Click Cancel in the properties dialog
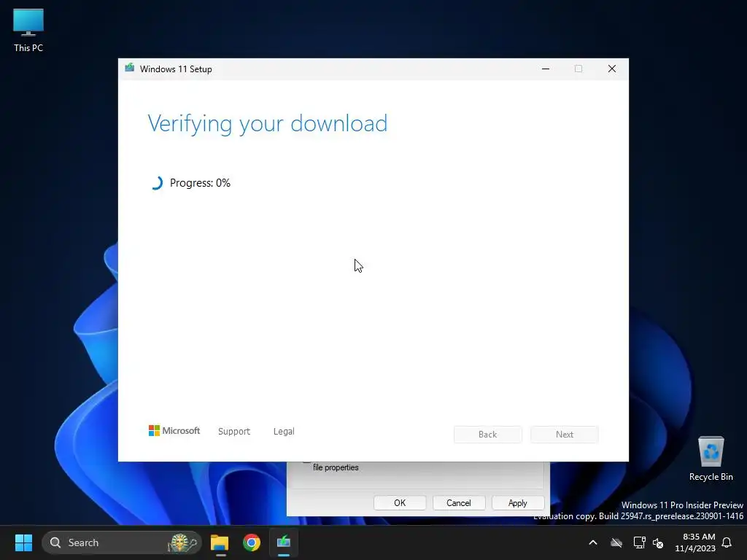Image resolution: width=747 pixels, height=560 pixels. 459,503
